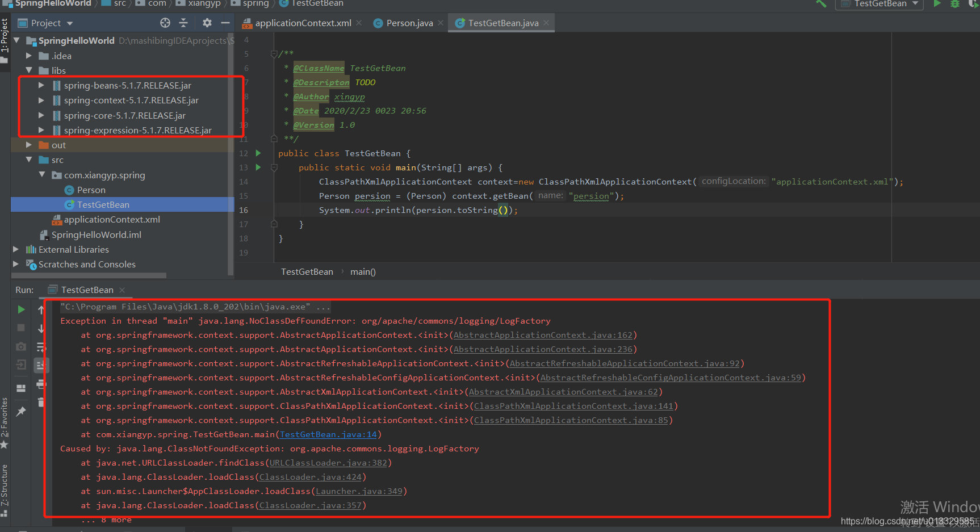Image resolution: width=980 pixels, height=532 pixels.
Task: Rerun TestGetBean in Run panel
Action: (21, 309)
